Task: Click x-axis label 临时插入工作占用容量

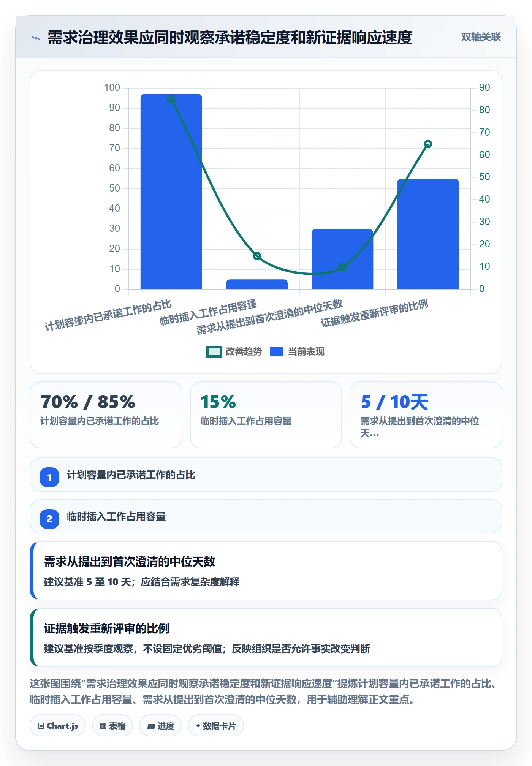Action: [x=209, y=312]
